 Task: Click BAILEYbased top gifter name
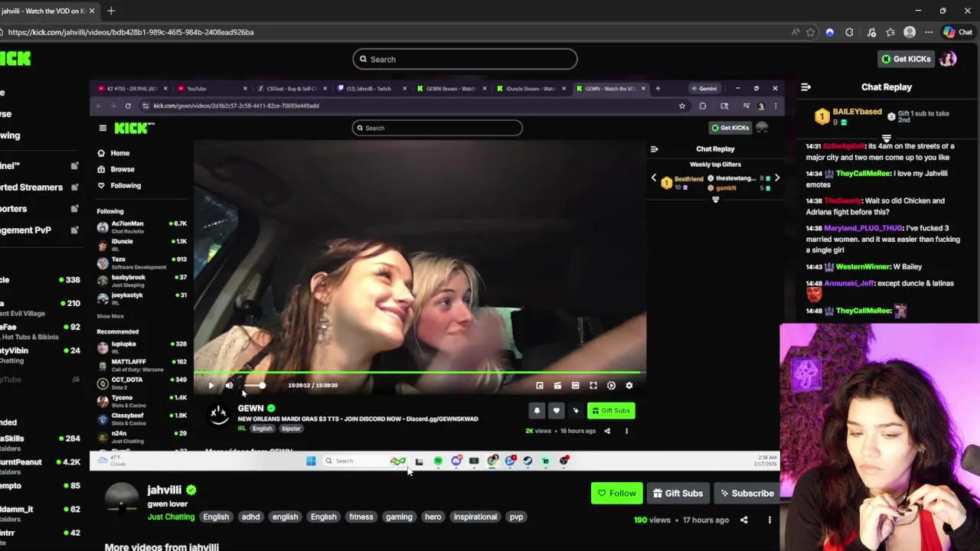coord(857,112)
